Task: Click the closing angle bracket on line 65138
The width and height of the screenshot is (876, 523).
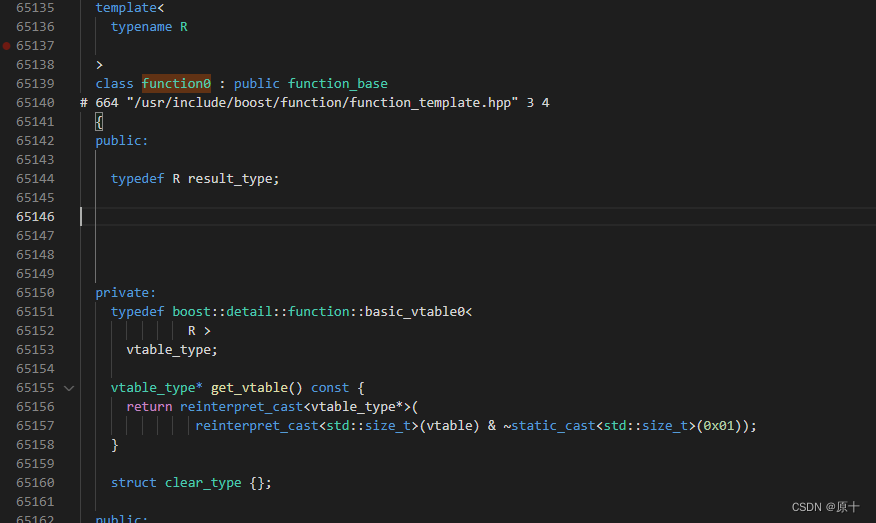Action: click(x=99, y=65)
